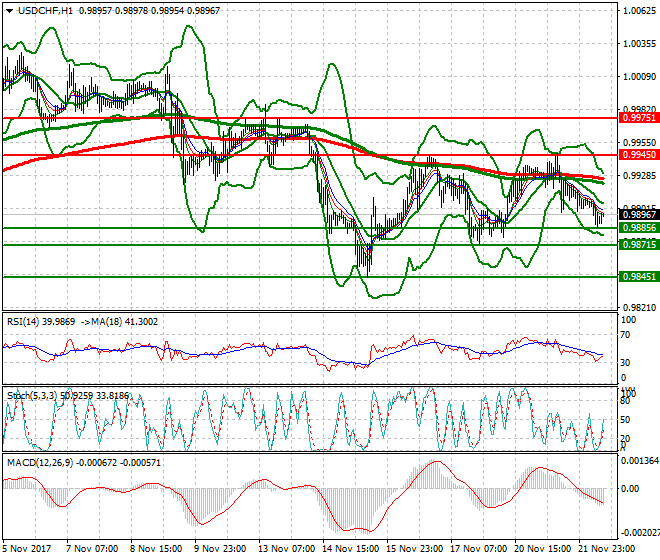Screen dimensions: 660x560
Task: Select the red 0.99450 resistance price tag
Action: click(639, 155)
